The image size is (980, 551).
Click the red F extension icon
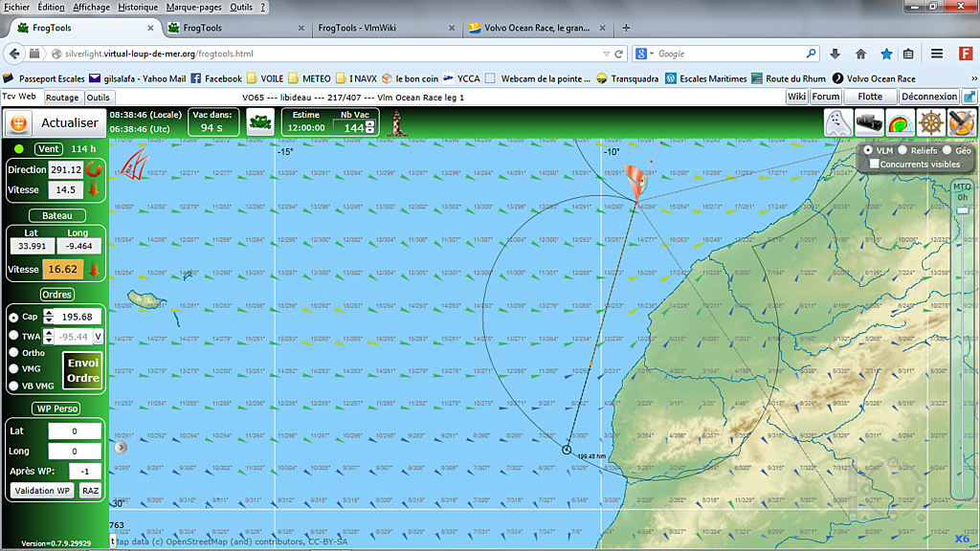[966, 54]
